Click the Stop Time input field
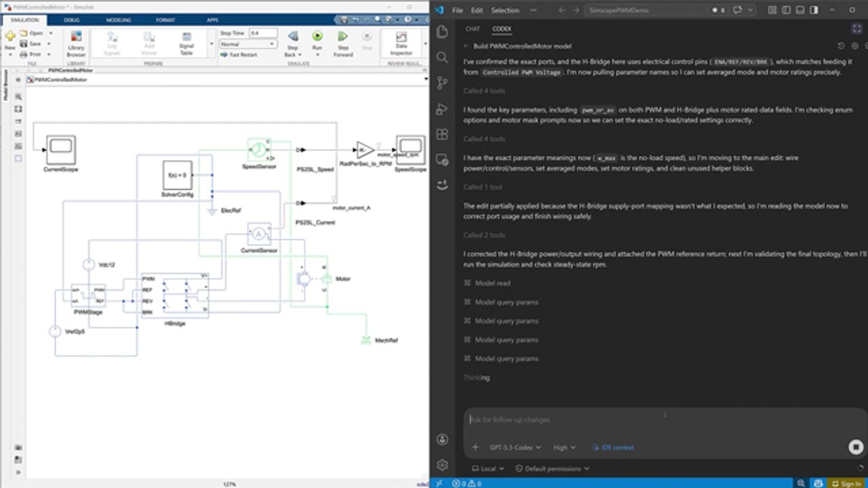This screenshot has height=488, width=868. click(x=263, y=33)
